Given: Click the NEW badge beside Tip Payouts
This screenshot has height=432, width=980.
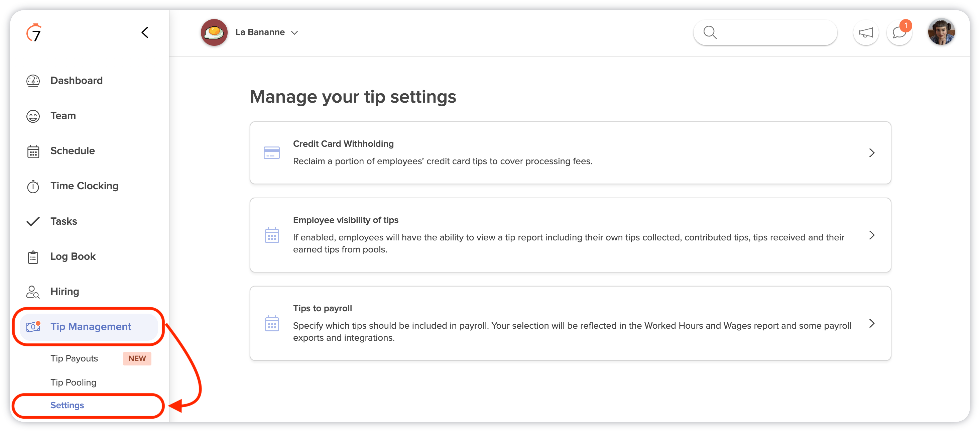Looking at the screenshot, I should click(x=137, y=358).
